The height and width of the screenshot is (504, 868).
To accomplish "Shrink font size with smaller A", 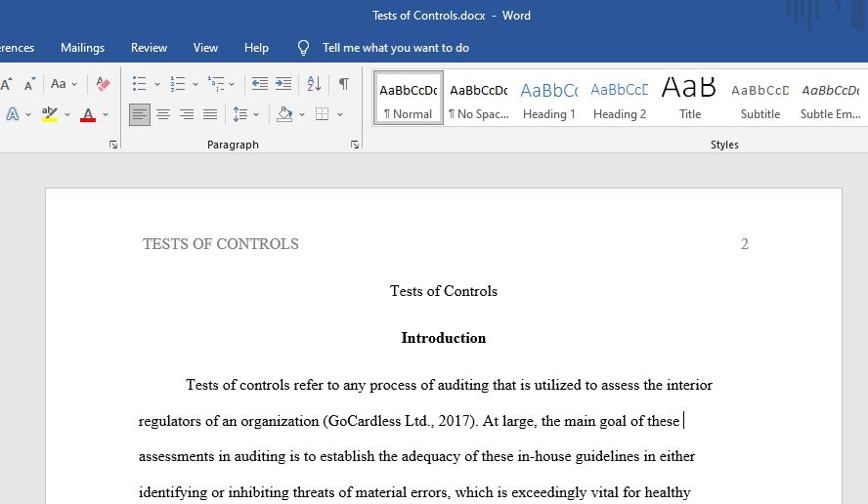I will (30, 84).
